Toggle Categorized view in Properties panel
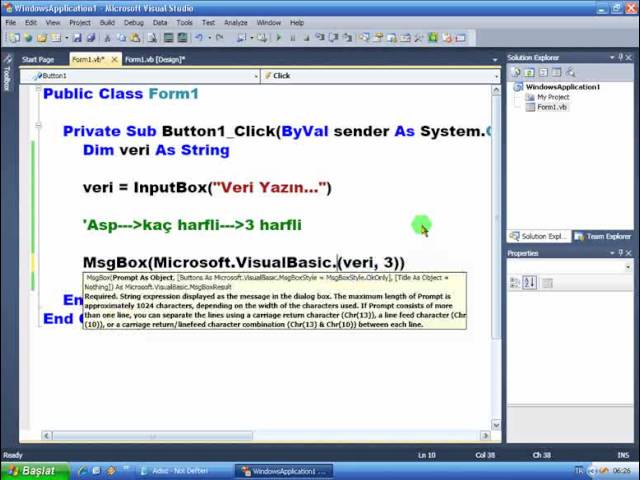Image resolution: width=640 pixels, height=480 pixels. 515,283
